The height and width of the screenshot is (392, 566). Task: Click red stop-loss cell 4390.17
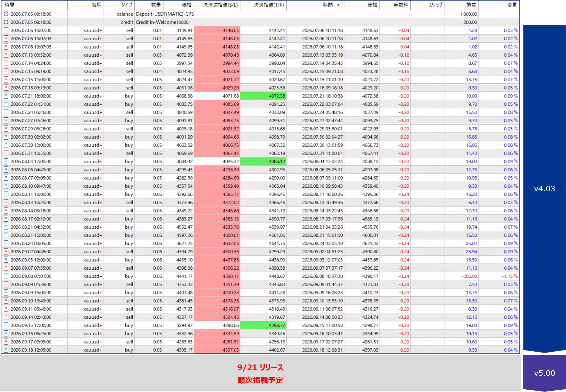pos(217,276)
